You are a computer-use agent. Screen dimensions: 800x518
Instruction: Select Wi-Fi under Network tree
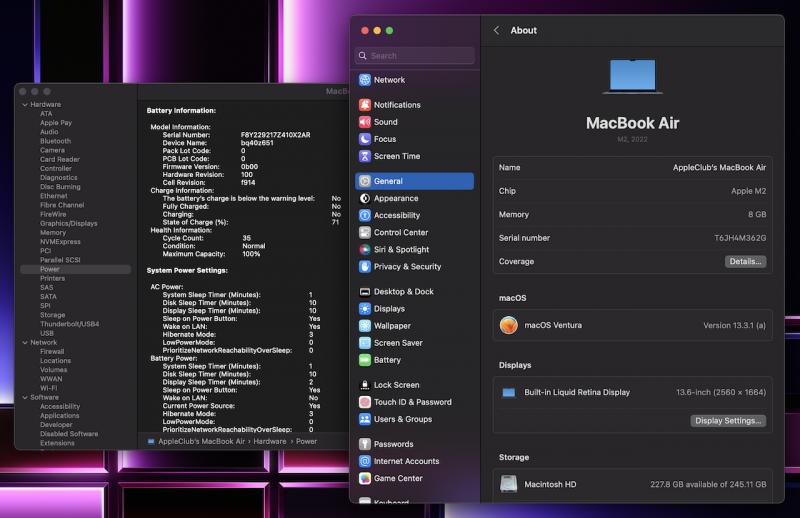tap(48, 388)
